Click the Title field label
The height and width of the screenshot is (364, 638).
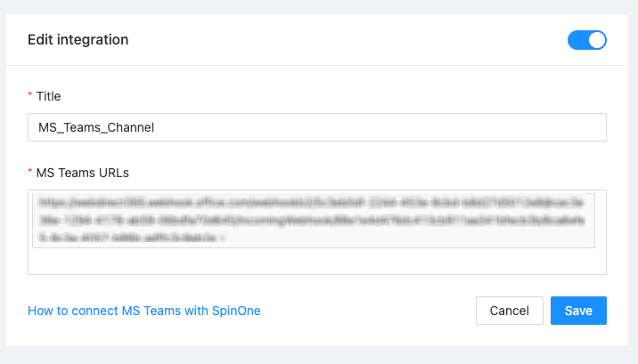[48, 95]
